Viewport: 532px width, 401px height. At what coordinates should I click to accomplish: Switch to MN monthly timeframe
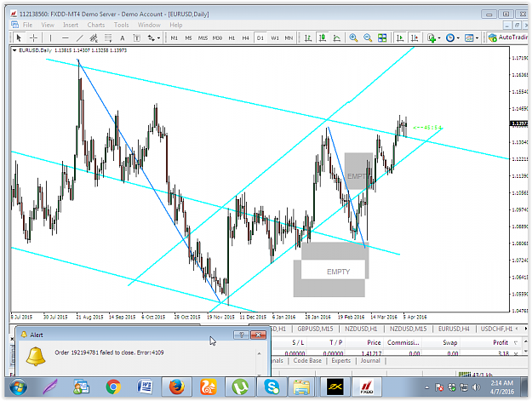click(x=289, y=38)
